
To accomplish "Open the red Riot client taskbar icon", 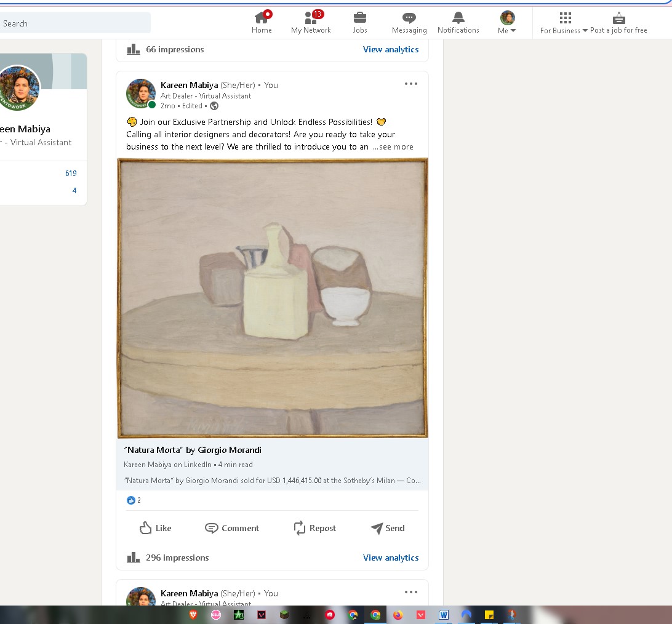I will [x=330, y=615].
